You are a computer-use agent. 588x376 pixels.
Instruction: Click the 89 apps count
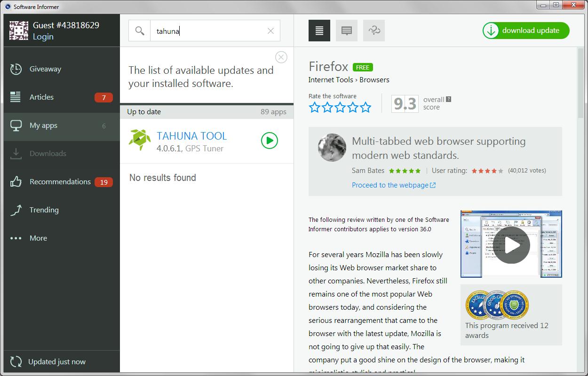click(273, 112)
